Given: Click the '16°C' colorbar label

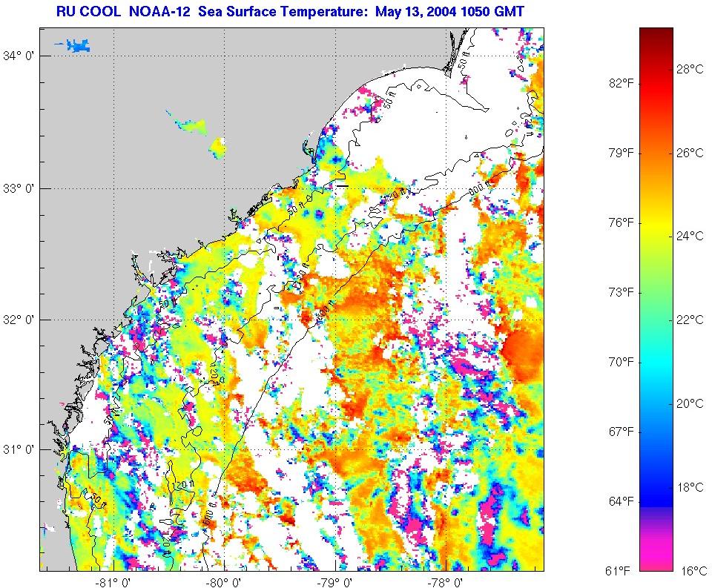Looking at the screenshot, I should 693,571.
